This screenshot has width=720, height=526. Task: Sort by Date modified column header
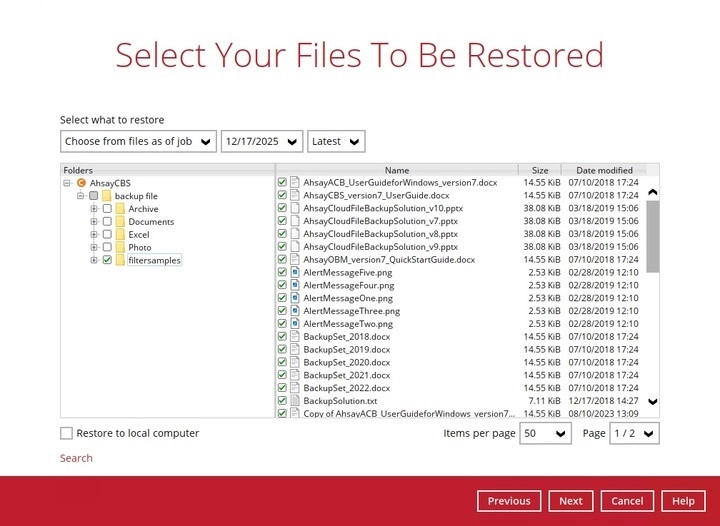pos(604,170)
